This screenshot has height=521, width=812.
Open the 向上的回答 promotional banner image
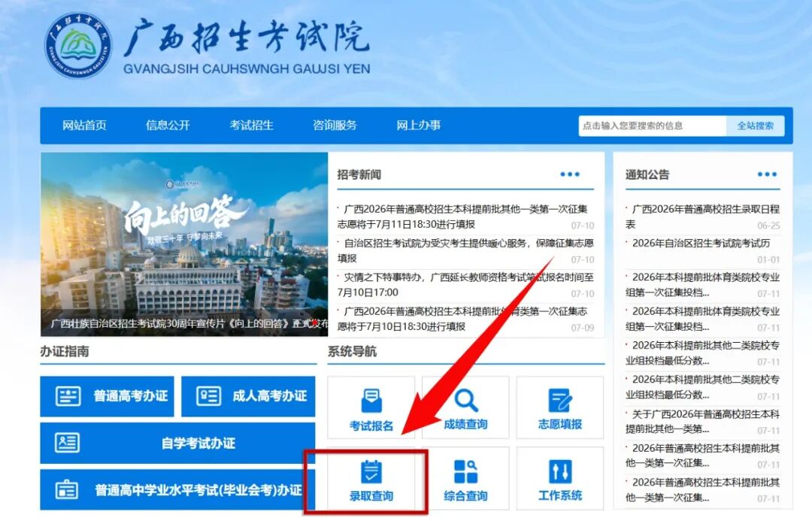tap(184, 244)
